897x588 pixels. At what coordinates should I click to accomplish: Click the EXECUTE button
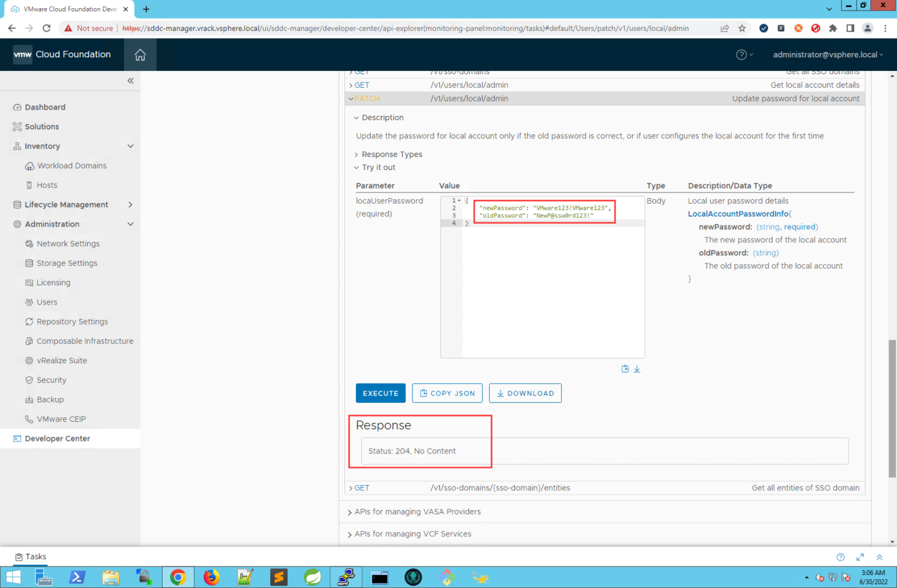[x=380, y=393]
